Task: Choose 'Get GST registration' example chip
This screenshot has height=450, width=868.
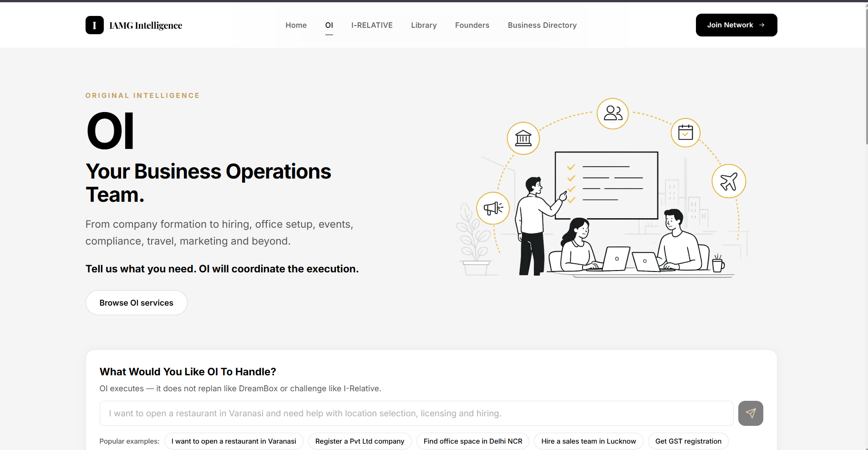Action: (x=688, y=441)
